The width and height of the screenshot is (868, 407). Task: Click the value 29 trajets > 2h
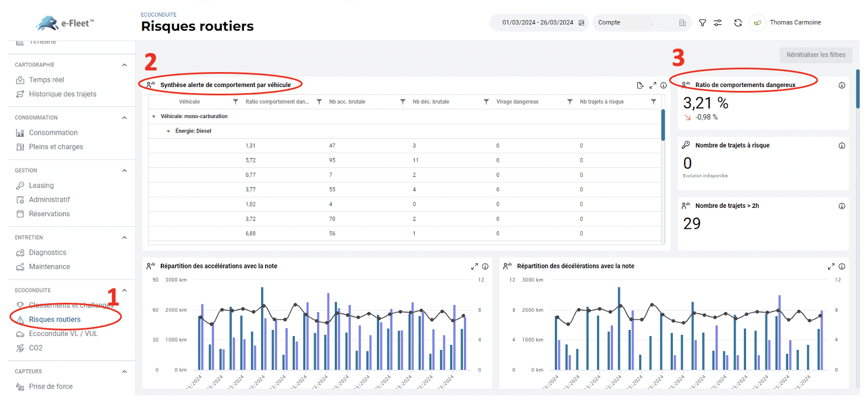pyautogui.click(x=692, y=223)
